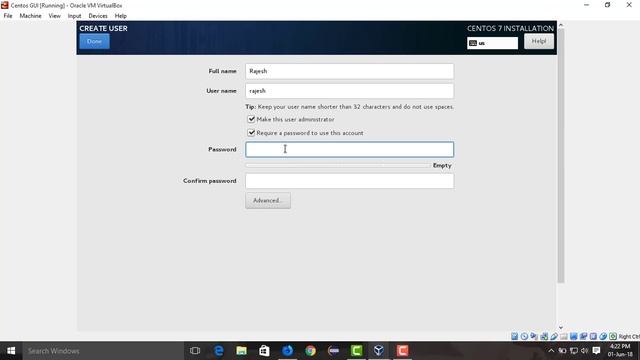The height and width of the screenshot is (360, 640).
Task: Toggle Make this user administrator checkbox
Action: pyautogui.click(x=251, y=119)
